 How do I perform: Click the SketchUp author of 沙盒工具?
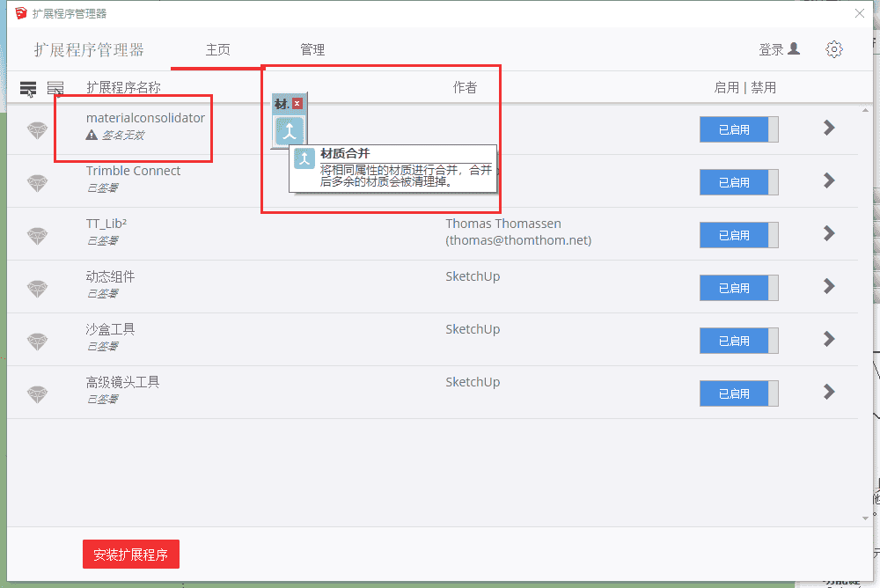[473, 329]
